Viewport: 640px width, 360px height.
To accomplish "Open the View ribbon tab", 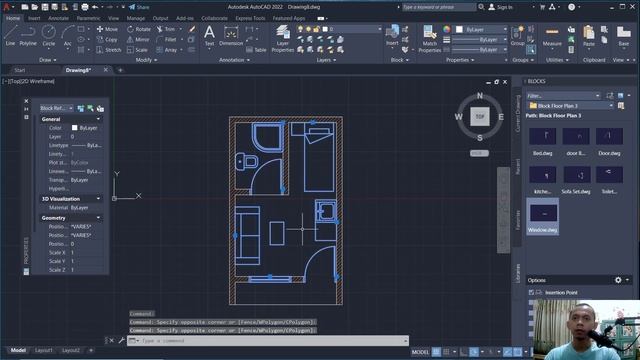I will click(113, 18).
